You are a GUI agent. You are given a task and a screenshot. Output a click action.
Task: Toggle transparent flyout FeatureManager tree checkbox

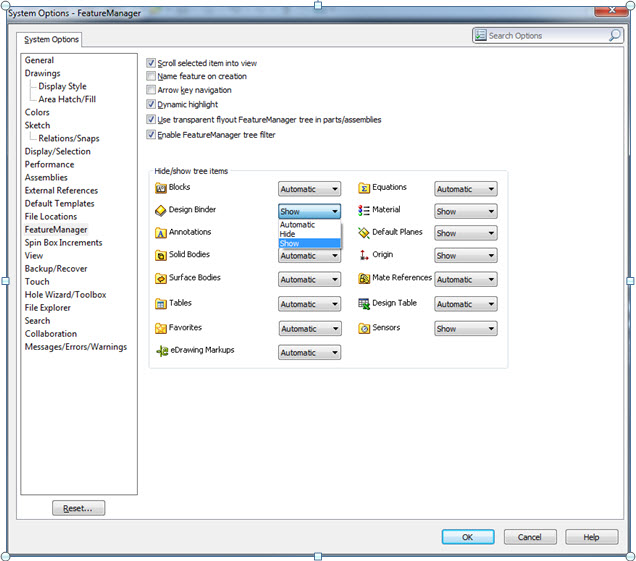pos(151,119)
